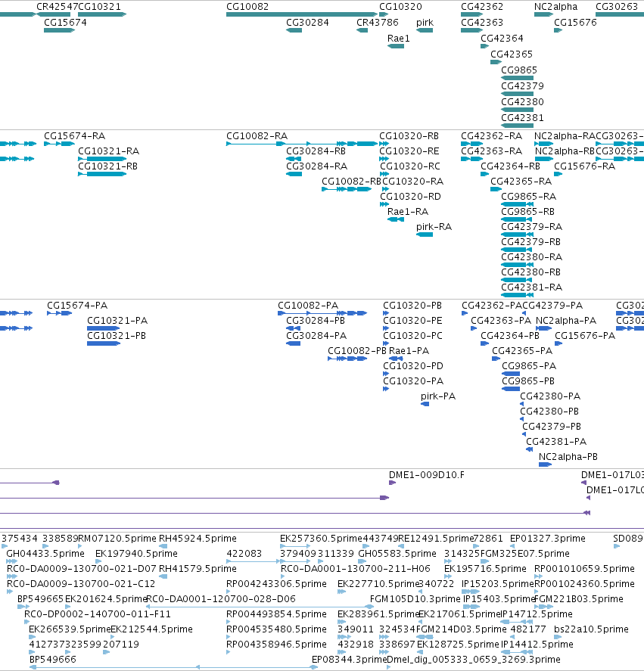Click the CG10082-PA protein label
The width and height of the screenshot is (644, 671).
[308, 306]
